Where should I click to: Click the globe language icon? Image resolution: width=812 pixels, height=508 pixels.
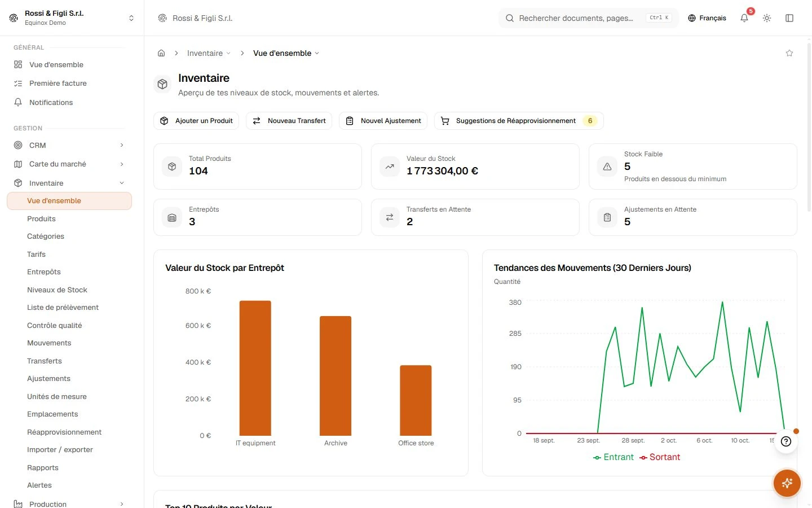click(692, 18)
